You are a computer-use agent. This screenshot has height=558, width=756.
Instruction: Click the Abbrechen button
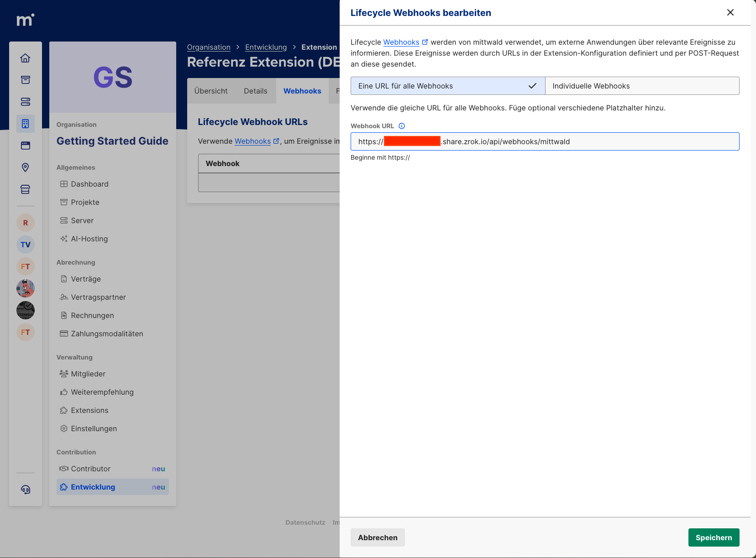tap(378, 537)
